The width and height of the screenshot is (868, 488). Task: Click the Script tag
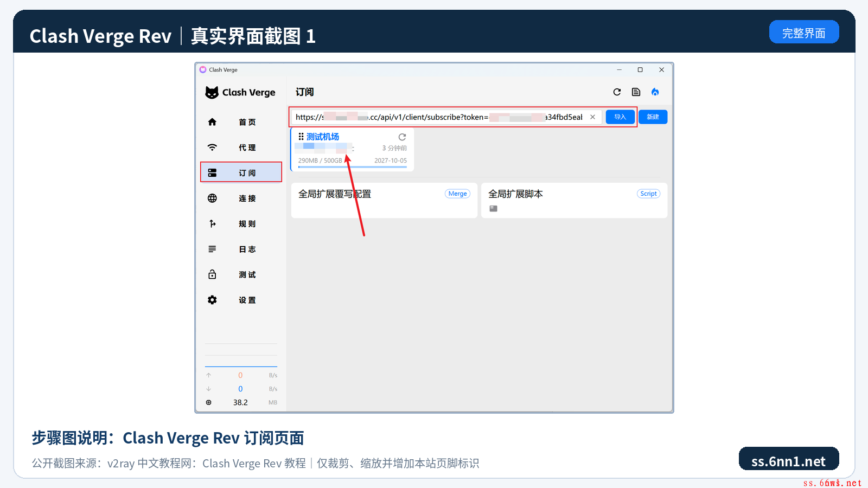(x=648, y=194)
